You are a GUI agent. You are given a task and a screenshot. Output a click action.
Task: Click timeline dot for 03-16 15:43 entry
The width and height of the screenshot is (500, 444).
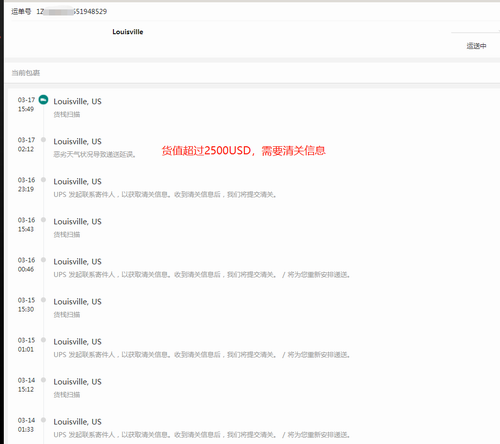click(x=43, y=220)
